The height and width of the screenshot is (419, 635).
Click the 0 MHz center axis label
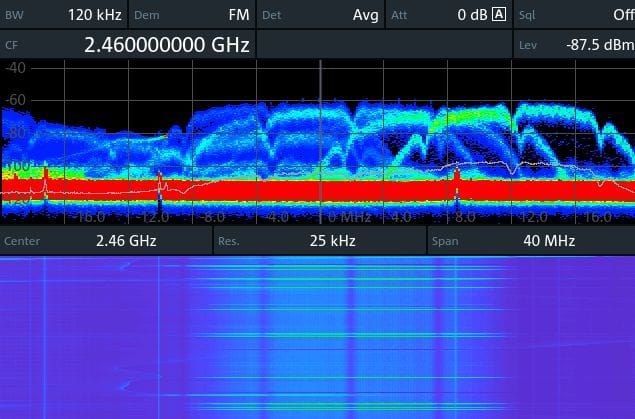click(x=349, y=218)
